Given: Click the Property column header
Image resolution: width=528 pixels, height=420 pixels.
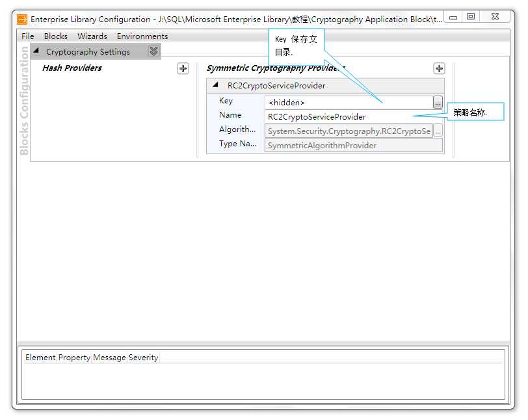Looking at the screenshot, I should (x=74, y=358).
